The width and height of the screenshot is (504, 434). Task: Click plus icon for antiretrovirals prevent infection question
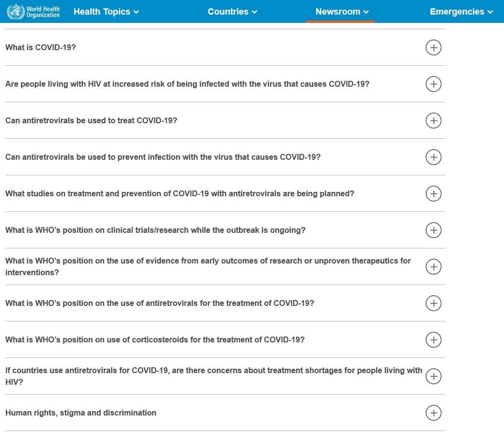[433, 157]
